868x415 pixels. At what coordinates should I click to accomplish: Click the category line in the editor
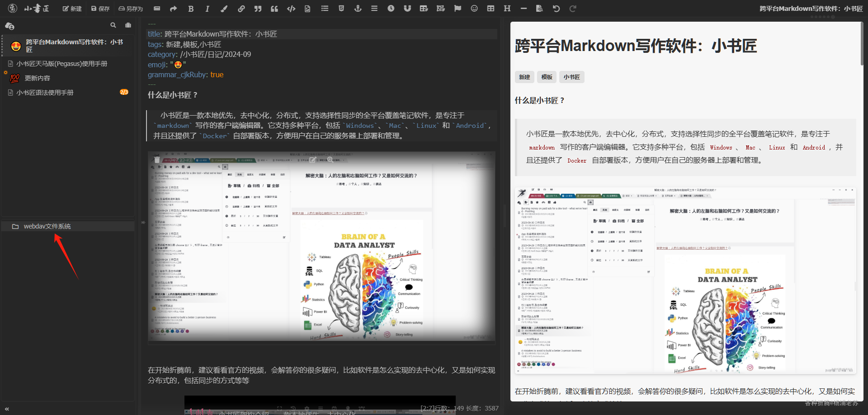point(199,54)
